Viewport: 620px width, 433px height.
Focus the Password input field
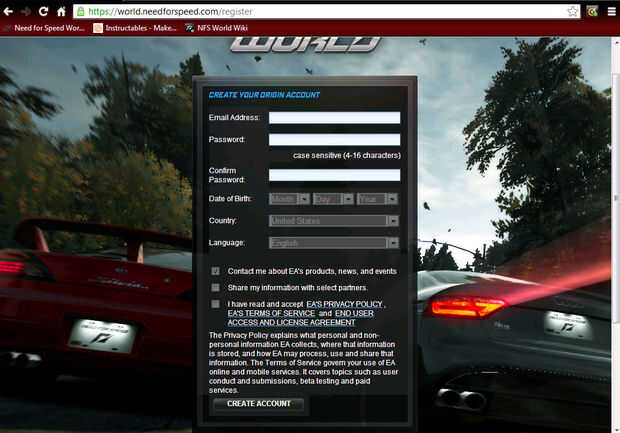[x=335, y=140]
